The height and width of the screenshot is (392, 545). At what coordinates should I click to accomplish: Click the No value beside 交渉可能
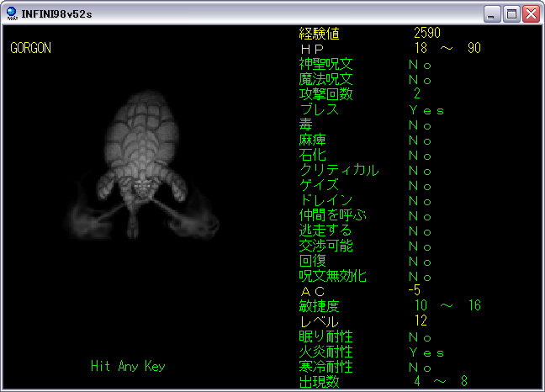click(x=420, y=246)
